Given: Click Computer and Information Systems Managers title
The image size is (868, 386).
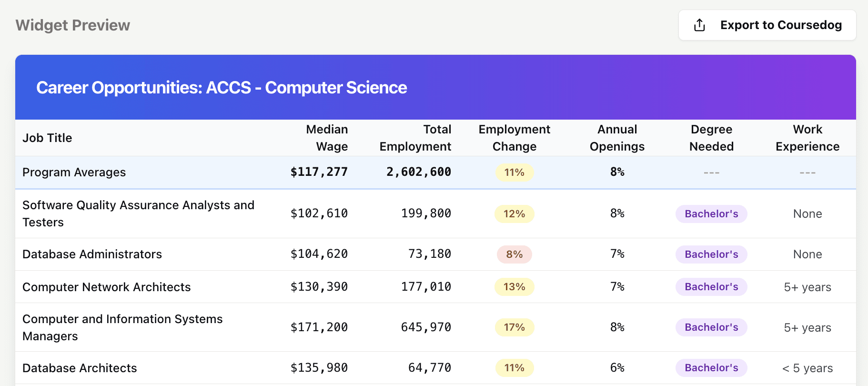Looking at the screenshot, I should pos(122,327).
